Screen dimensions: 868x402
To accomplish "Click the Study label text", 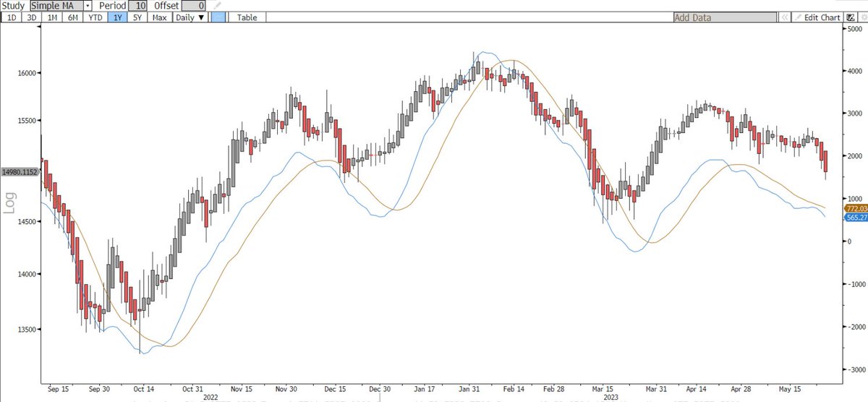I will click(x=14, y=5).
